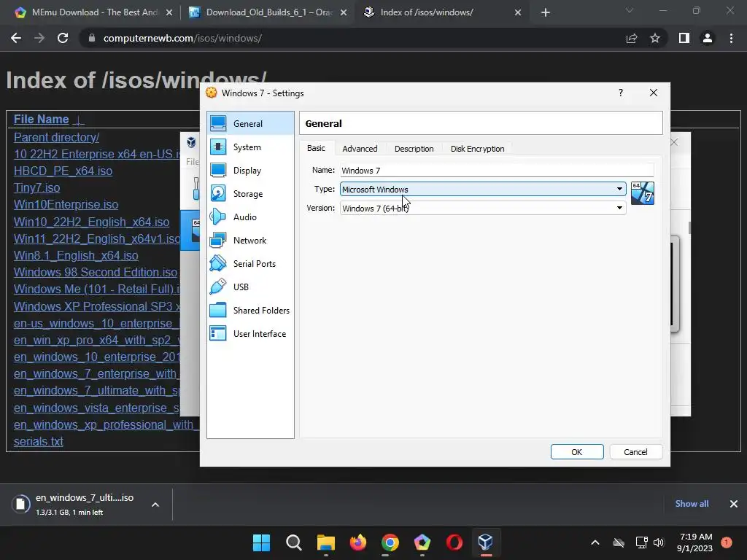Open the Serial Ports settings category
The height and width of the screenshot is (560, 747).
[x=250, y=264]
